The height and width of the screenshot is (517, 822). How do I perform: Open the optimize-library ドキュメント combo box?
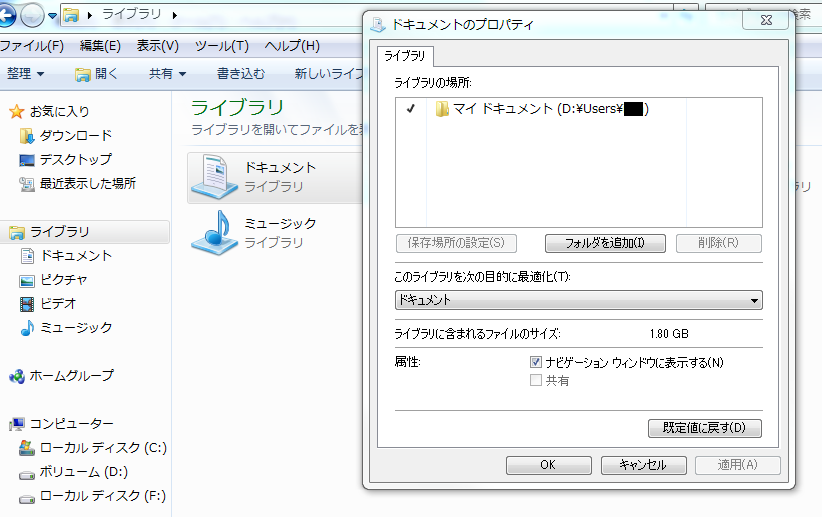[579, 300]
